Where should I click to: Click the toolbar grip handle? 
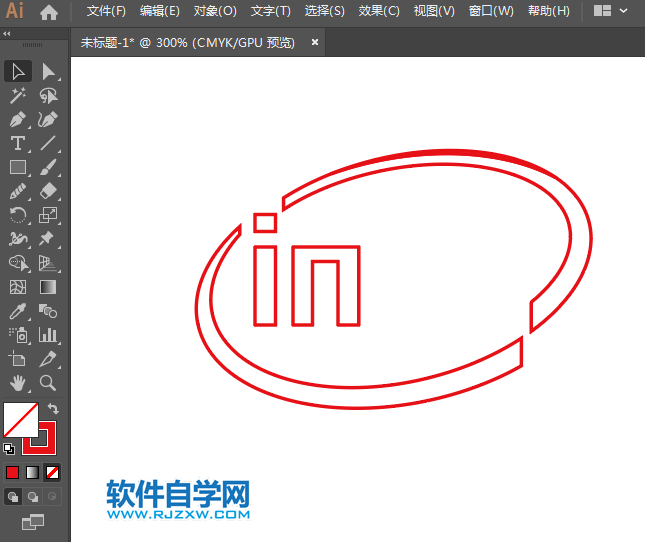tap(32, 44)
